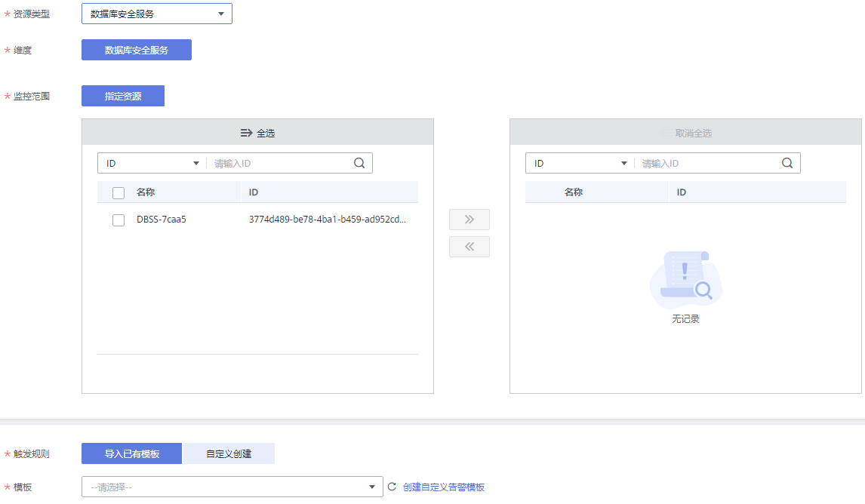Expand ID filter dropdown in right panel

(580, 163)
